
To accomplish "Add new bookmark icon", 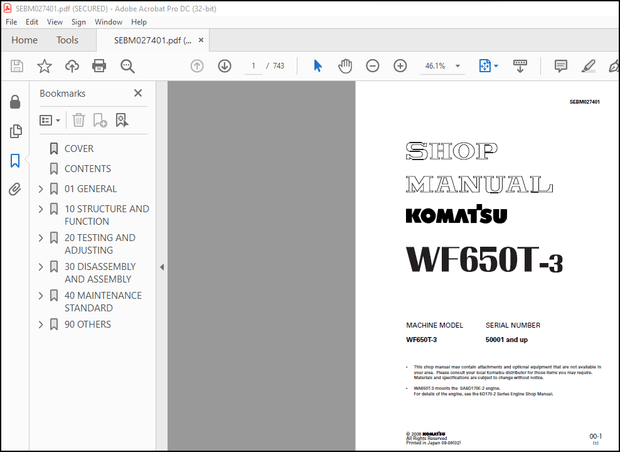I will coord(100,120).
